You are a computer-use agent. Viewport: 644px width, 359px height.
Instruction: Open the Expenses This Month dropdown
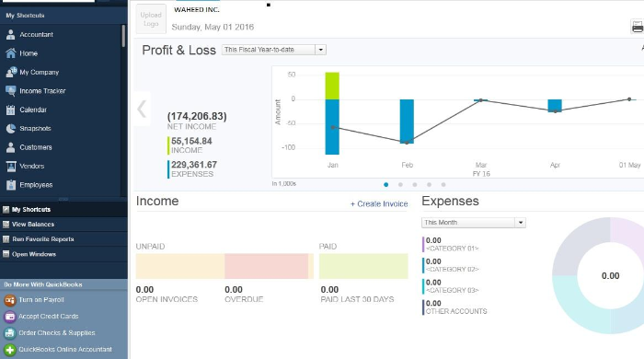click(474, 223)
